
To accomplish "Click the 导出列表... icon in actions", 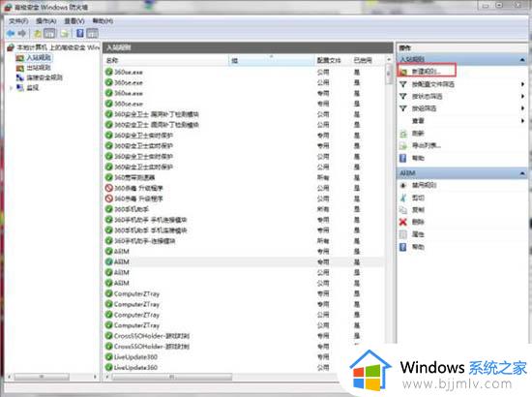I will click(403, 145).
